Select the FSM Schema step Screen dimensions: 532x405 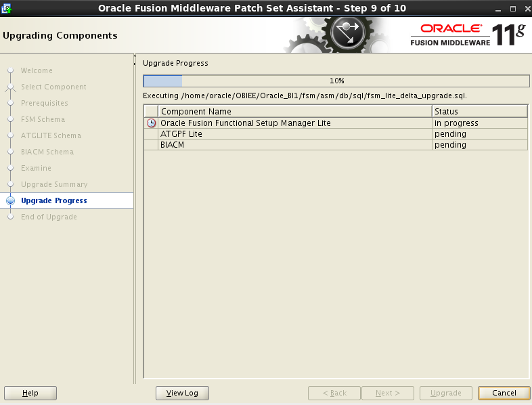click(43, 119)
